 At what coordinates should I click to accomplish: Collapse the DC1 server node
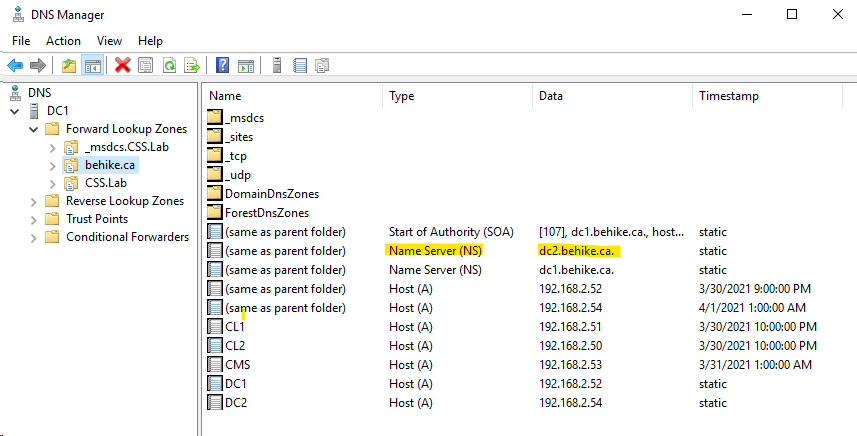coord(15,110)
